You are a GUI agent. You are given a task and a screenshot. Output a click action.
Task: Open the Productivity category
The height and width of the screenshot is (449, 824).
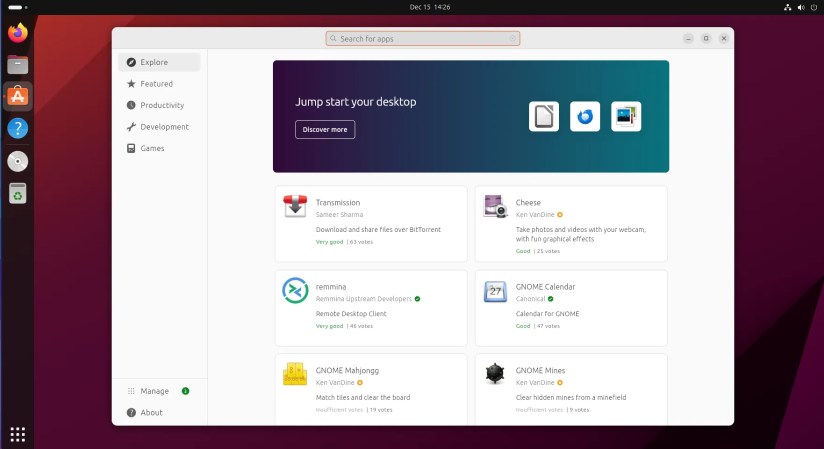tap(159, 105)
